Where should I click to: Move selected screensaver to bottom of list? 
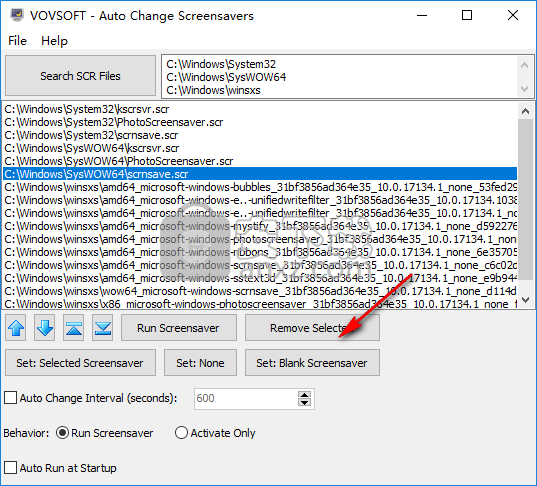click(102, 328)
